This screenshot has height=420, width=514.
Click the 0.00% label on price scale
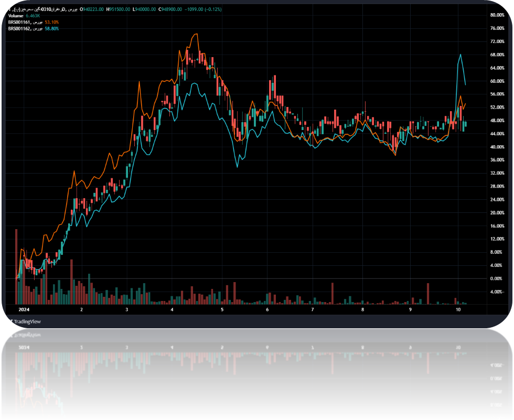496,278
